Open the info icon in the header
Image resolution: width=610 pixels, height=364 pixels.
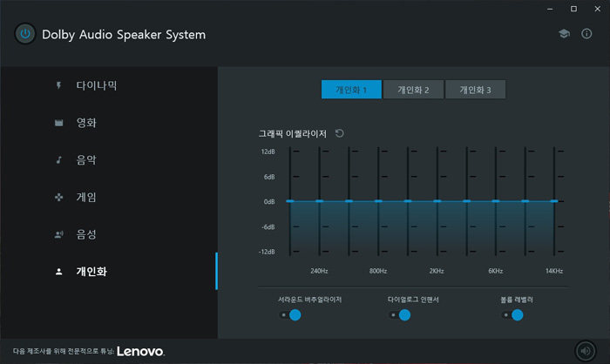(x=586, y=34)
